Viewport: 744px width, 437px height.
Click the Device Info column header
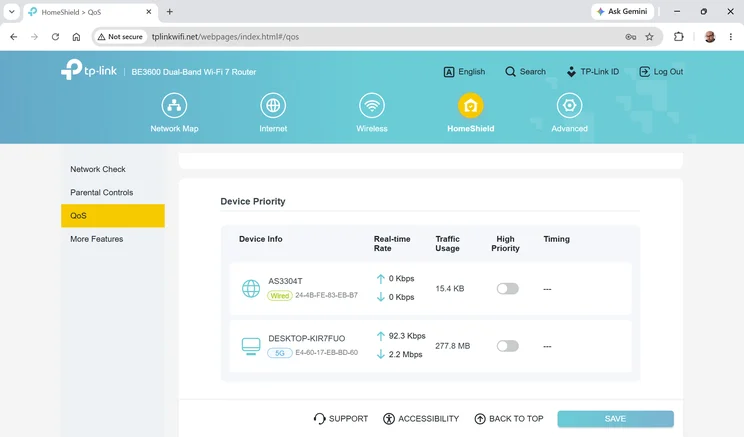coord(260,239)
